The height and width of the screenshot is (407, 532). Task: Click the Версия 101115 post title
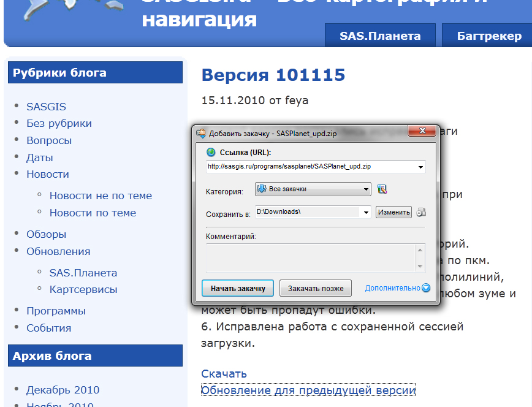pos(273,75)
